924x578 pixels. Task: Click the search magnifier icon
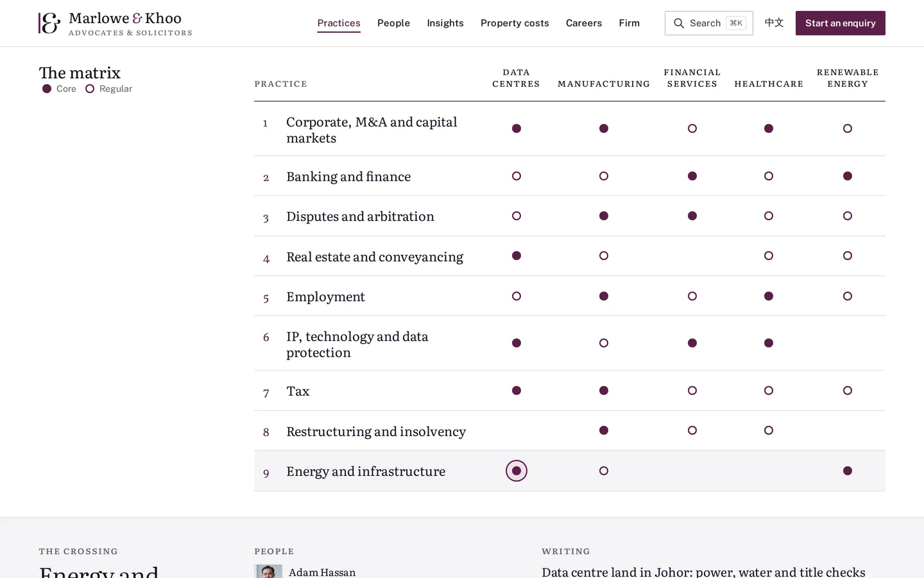(x=678, y=23)
